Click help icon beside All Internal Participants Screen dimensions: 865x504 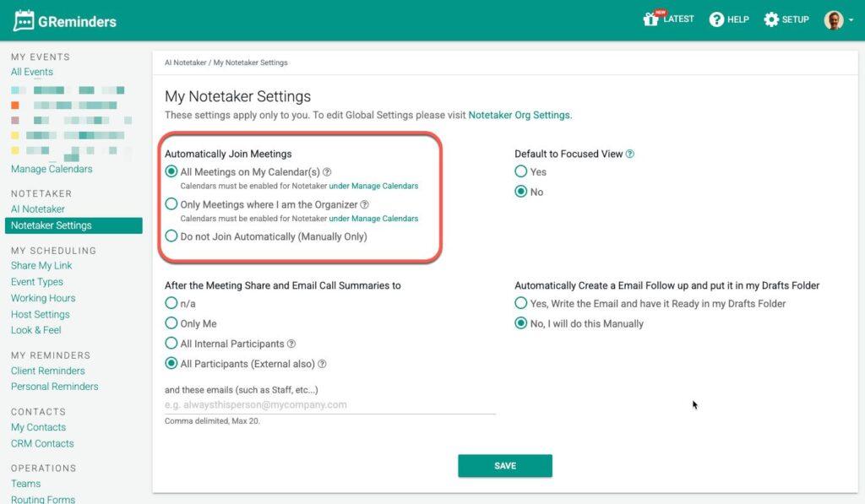pos(291,344)
